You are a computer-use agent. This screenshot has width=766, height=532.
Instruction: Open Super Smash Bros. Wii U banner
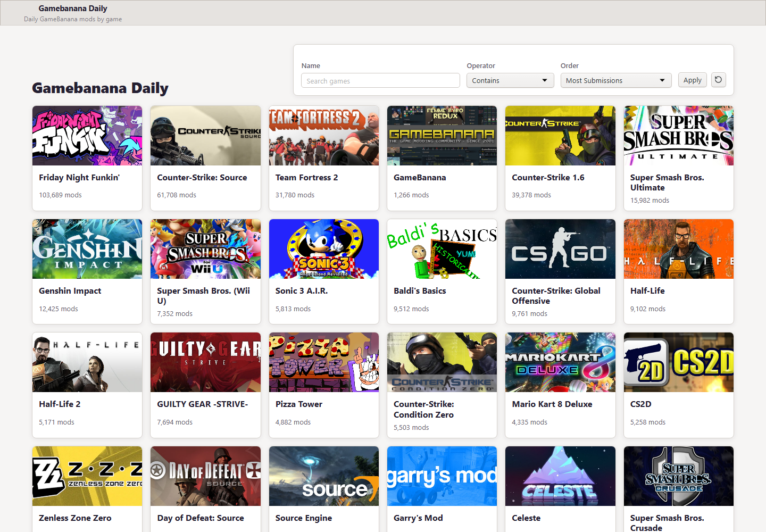[205, 249]
